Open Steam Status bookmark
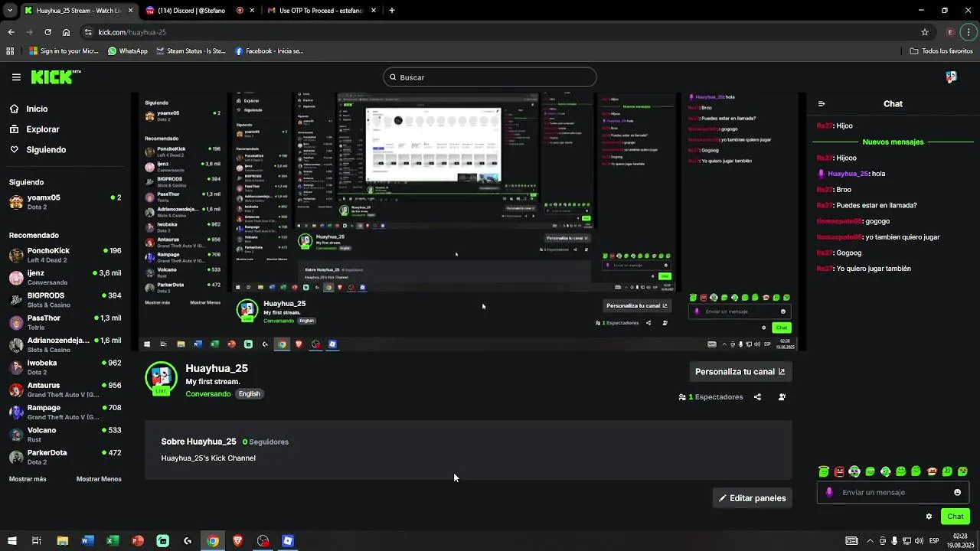The image size is (980, 551). click(191, 51)
